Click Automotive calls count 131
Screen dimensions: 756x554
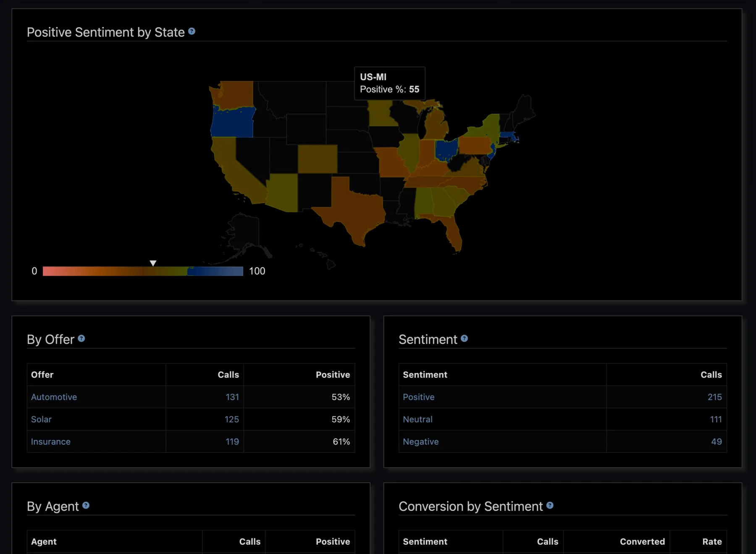point(232,397)
